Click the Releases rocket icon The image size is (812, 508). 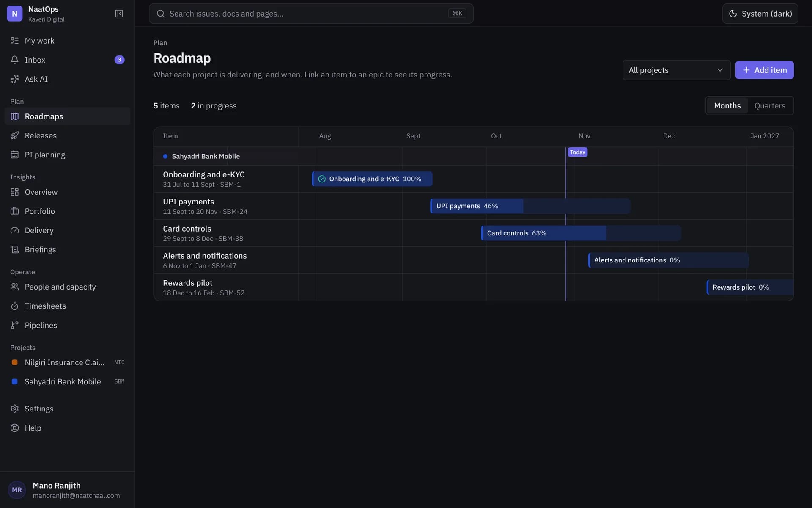pos(15,135)
